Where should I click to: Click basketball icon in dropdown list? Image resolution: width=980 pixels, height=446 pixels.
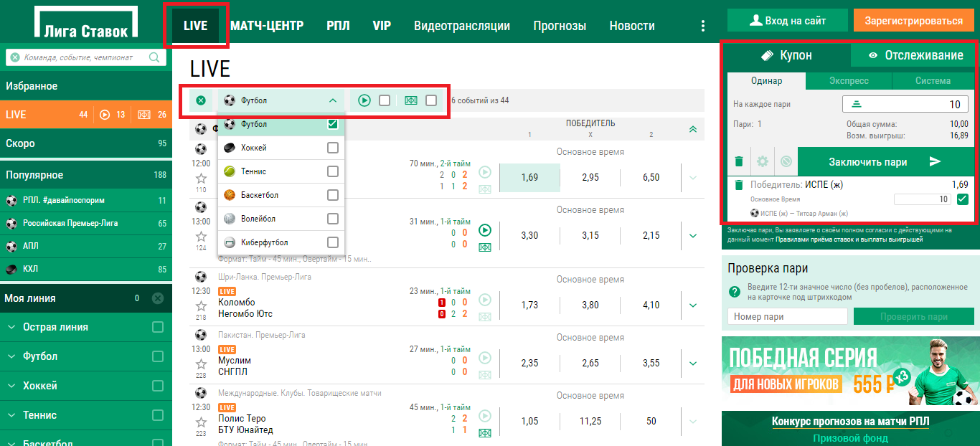230,195
